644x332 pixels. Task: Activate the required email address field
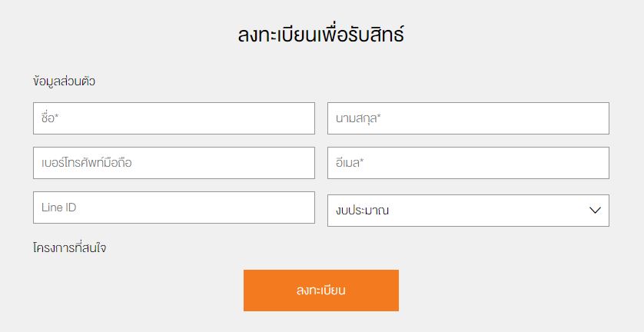tap(468, 163)
